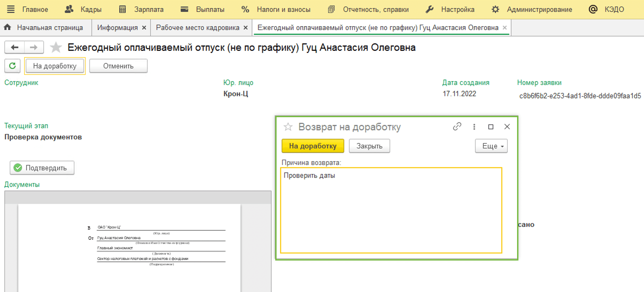This screenshot has height=292, width=644.
Task: Click into the Причина возврата text field
Action: pyautogui.click(x=391, y=210)
